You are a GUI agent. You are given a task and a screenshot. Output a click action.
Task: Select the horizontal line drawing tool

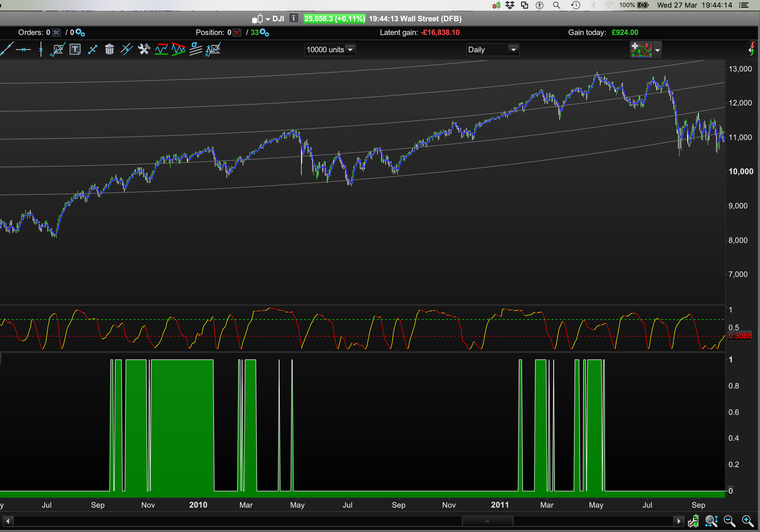point(23,50)
